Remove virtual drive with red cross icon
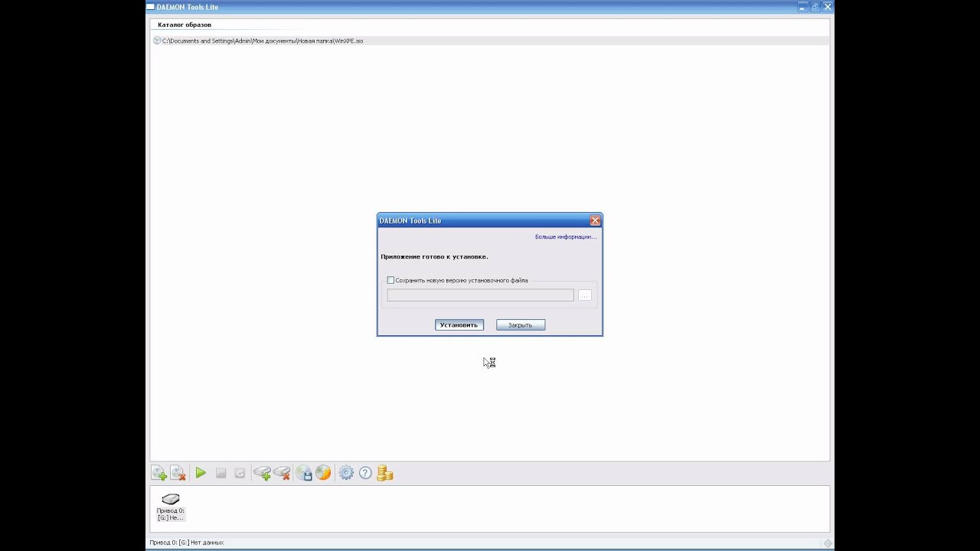This screenshot has height=551, width=980. 282,473
